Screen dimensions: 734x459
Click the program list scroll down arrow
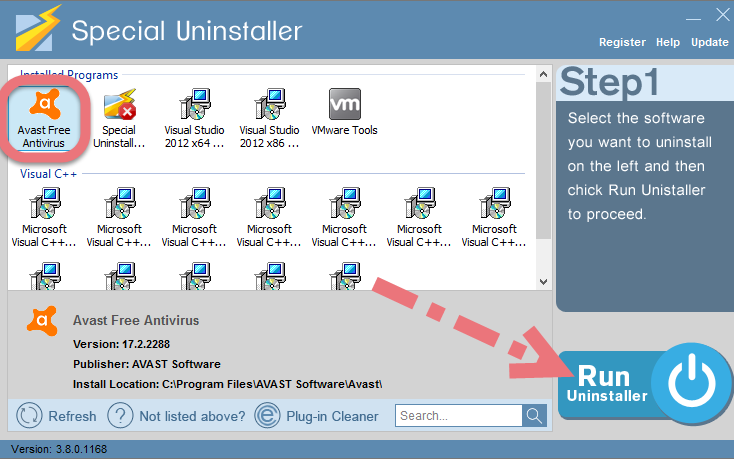click(543, 282)
